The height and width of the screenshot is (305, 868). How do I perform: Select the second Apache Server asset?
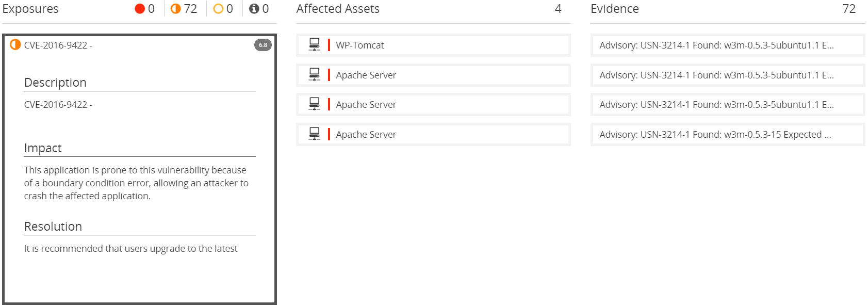[433, 104]
